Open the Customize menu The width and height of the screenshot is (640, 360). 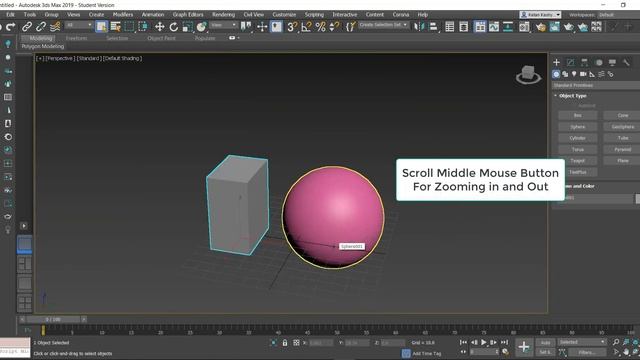tap(284, 15)
